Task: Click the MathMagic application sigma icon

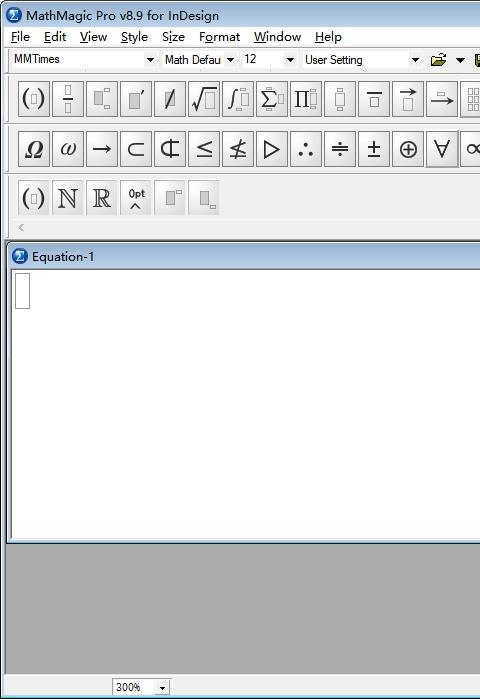Action: [14, 15]
